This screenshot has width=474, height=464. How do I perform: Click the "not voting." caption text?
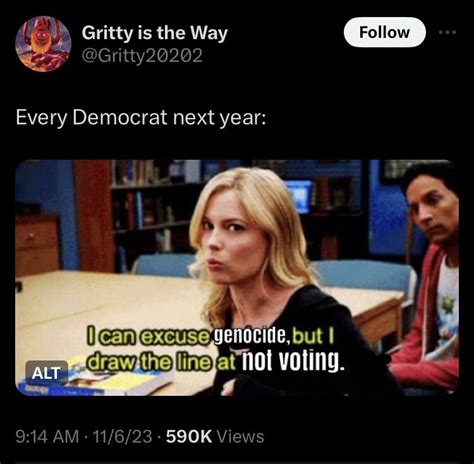pos(292,361)
